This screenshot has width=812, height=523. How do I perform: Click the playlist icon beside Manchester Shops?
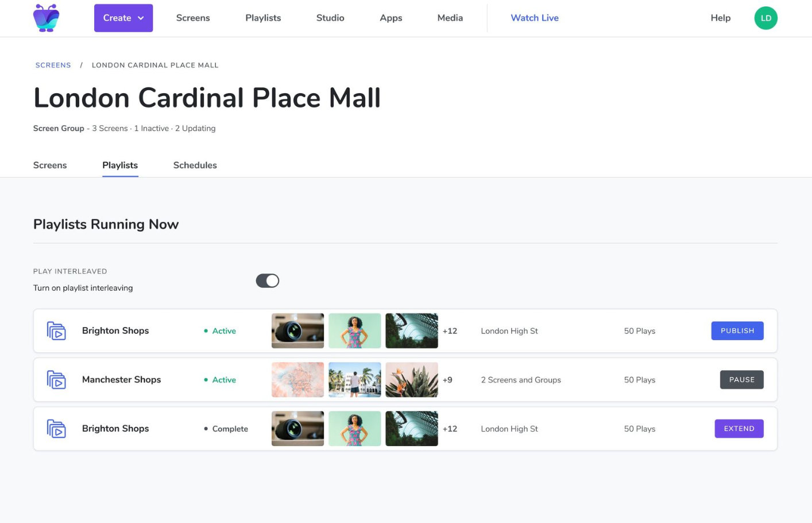tap(56, 380)
